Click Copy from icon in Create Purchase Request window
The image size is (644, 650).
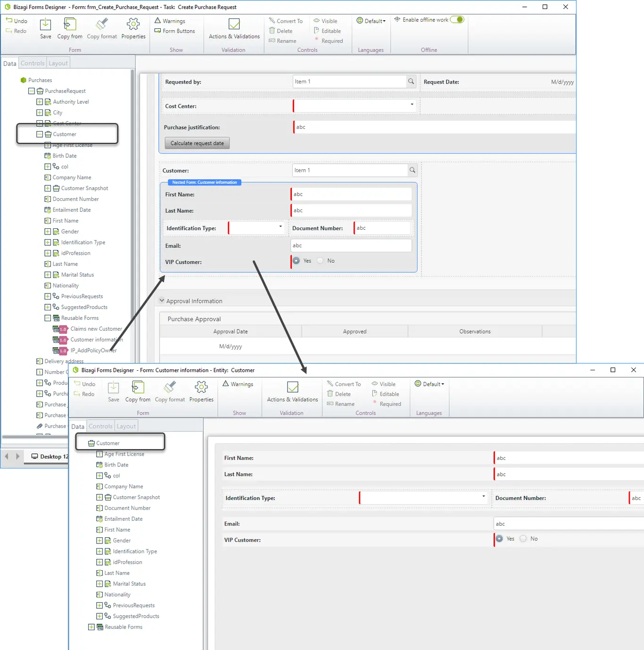(x=70, y=25)
